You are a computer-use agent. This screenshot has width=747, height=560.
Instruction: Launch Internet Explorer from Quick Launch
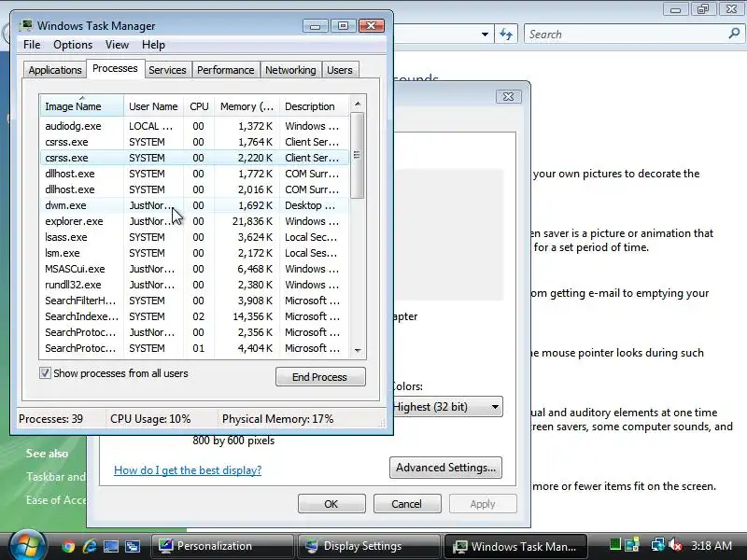90,546
